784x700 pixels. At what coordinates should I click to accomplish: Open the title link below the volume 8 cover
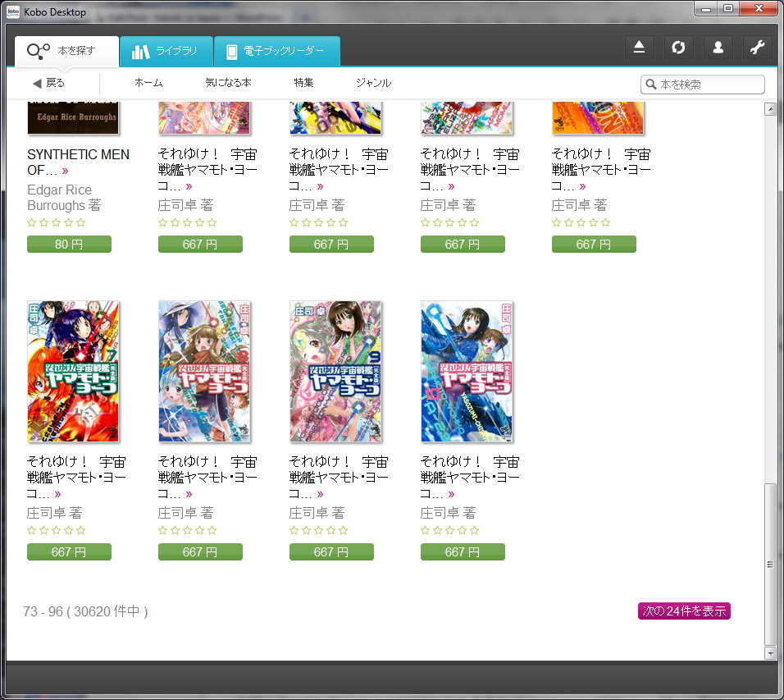(x=207, y=478)
